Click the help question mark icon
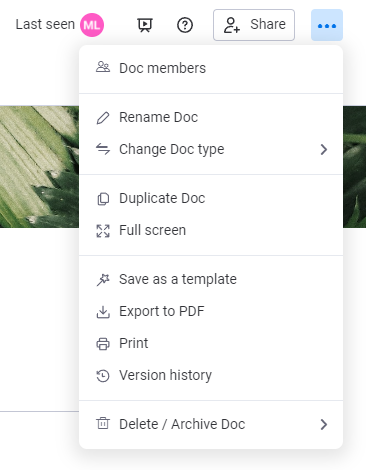366x470 pixels. tap(185, 25)
